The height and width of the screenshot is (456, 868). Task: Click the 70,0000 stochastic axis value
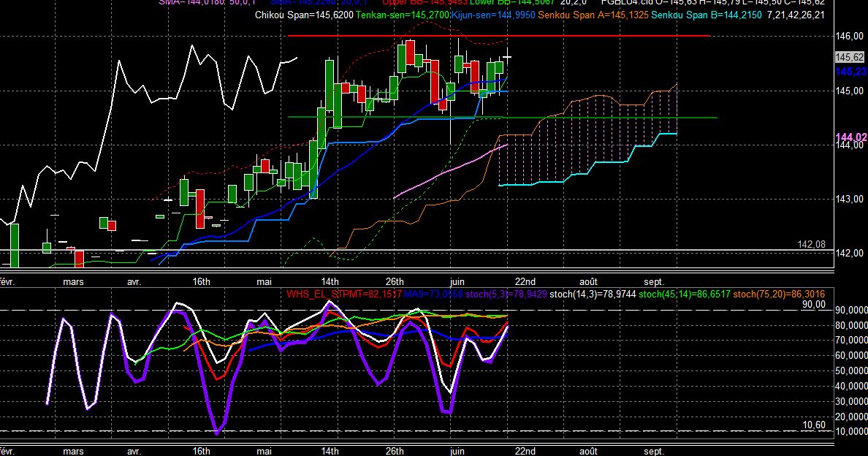tap(851, 341)
